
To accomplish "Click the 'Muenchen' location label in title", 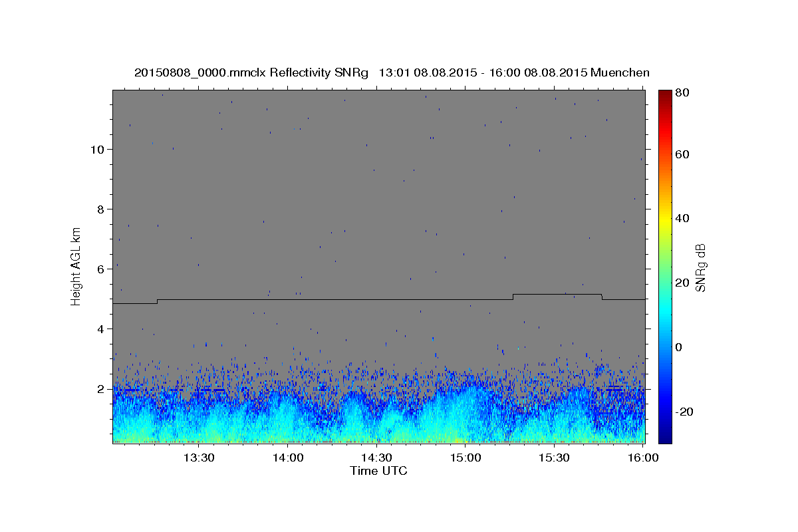I will [x=620, y=72].
